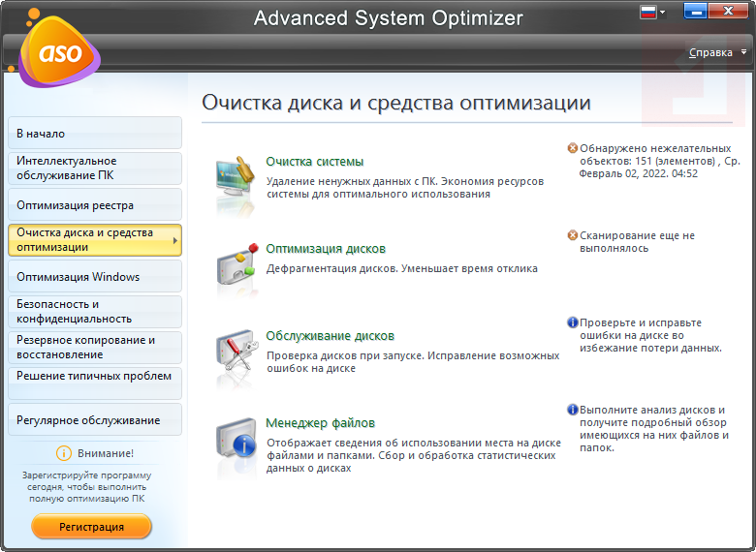The image size is (756, 552).
Task: Click the Russian flag language icon
Action: [x=648, y=13]
